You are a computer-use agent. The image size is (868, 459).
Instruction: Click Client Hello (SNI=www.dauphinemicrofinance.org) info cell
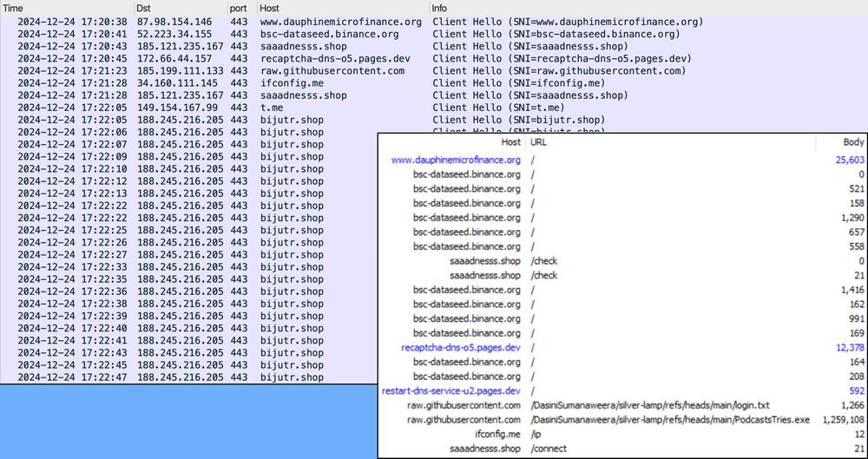[568, 23]
